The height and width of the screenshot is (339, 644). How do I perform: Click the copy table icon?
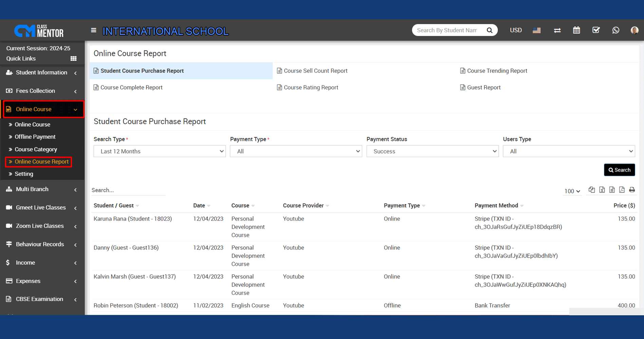pos(592,190)
